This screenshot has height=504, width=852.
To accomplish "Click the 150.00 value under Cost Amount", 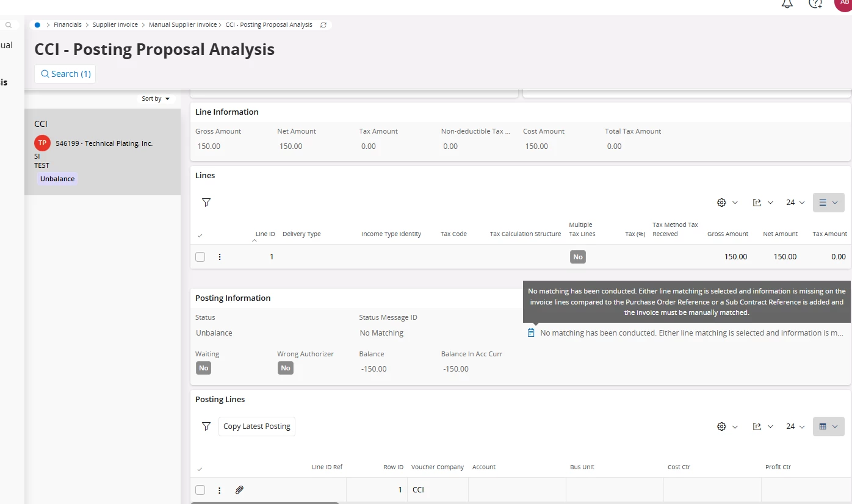I will 536,146.
